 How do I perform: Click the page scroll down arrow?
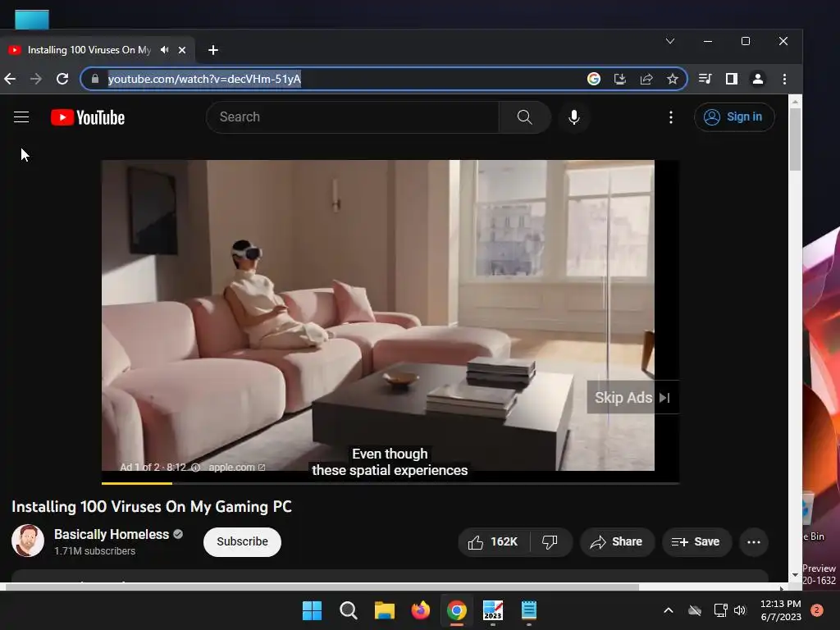coord(795,575)
